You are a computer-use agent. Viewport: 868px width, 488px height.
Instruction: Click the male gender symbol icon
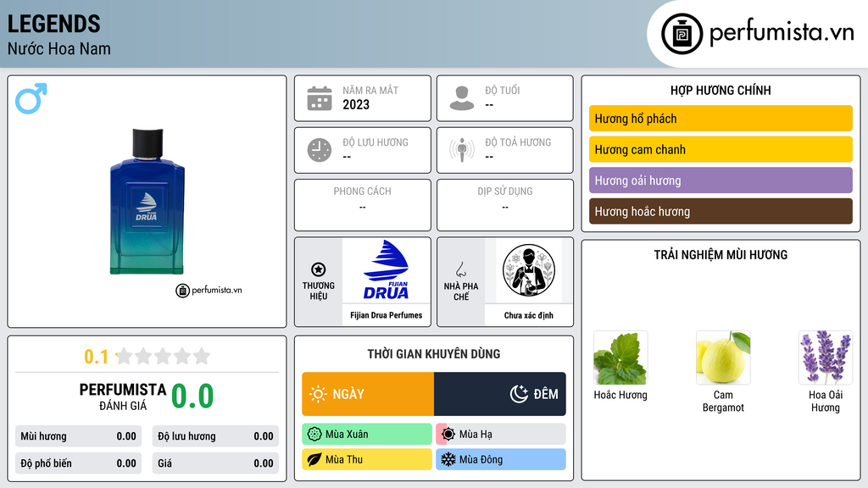31,98
